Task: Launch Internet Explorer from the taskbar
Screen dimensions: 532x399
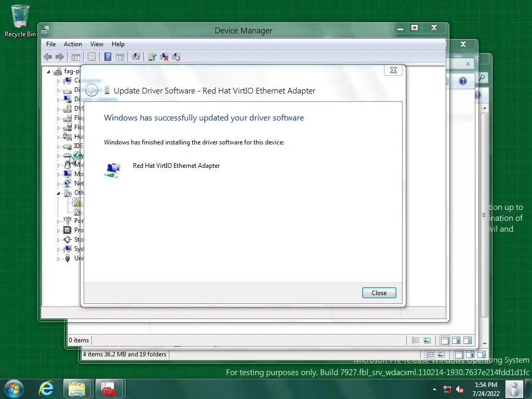Action: tap(46, 389)
